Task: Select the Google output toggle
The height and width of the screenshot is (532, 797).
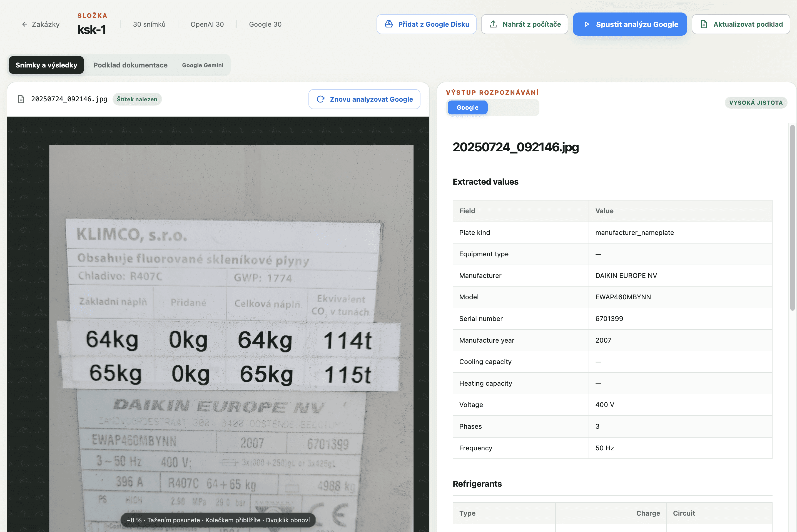Action: click(467, 107)
